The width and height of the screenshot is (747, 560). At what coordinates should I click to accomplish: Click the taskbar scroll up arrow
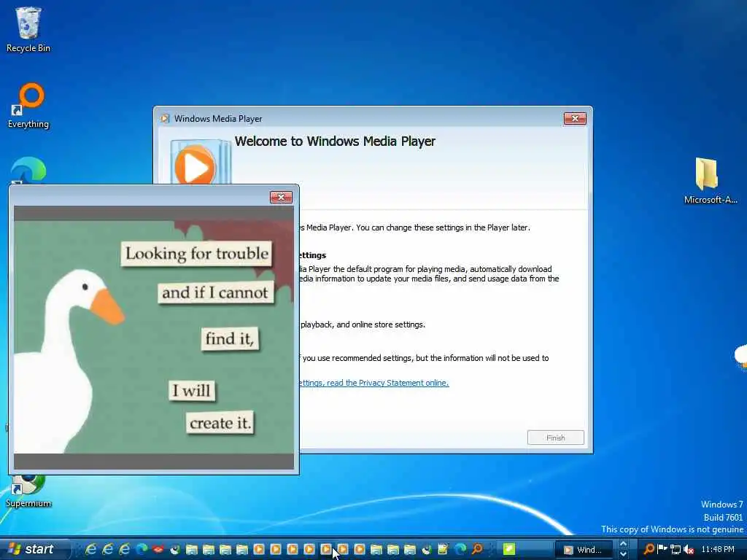point(623,544)
